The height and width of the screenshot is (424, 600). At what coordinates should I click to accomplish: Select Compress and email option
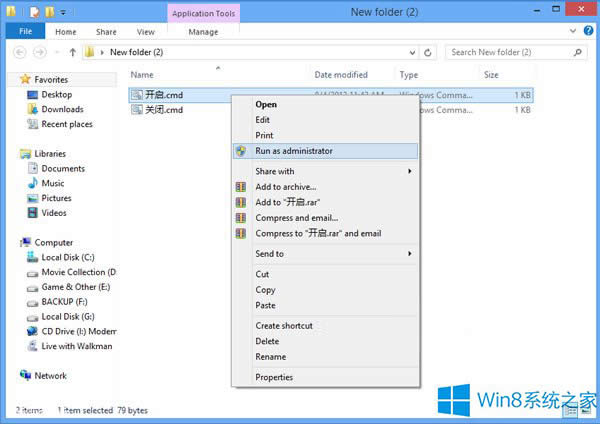[296, 218]
